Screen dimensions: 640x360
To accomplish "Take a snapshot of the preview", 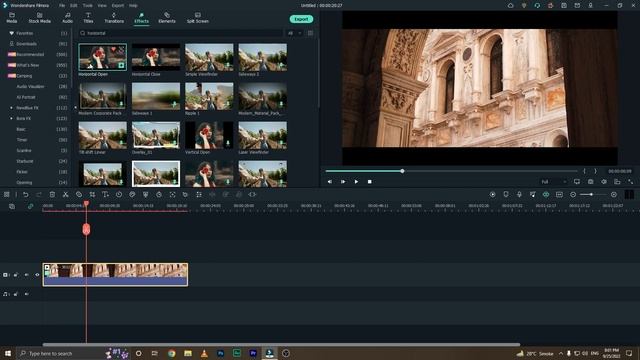I will [591, 182].
